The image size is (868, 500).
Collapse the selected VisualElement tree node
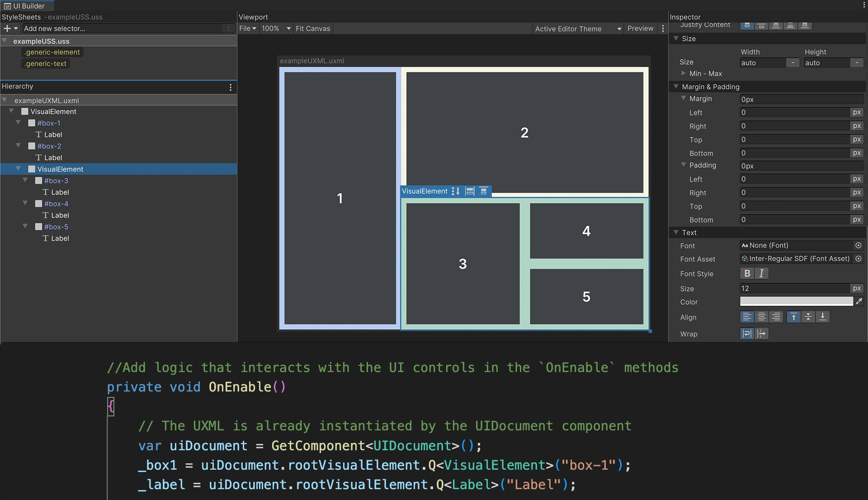click(19, 169)
